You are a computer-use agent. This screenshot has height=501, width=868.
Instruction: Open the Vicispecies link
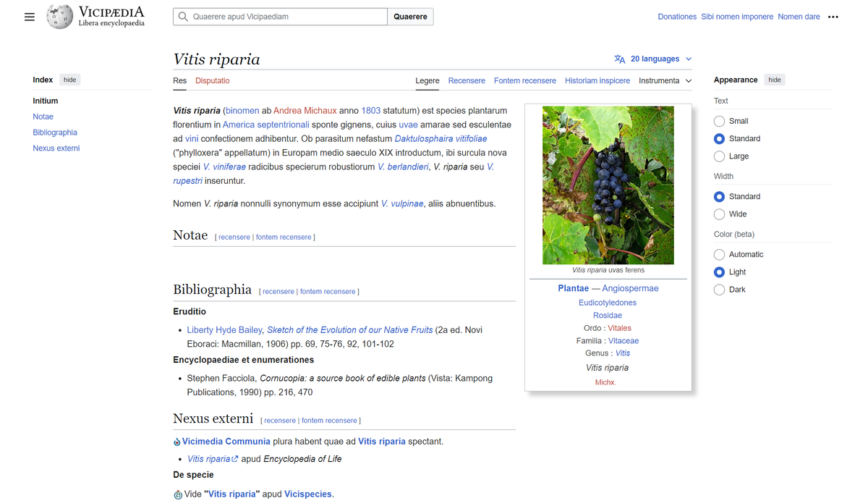pyautogui.click(x=308, y=494)
